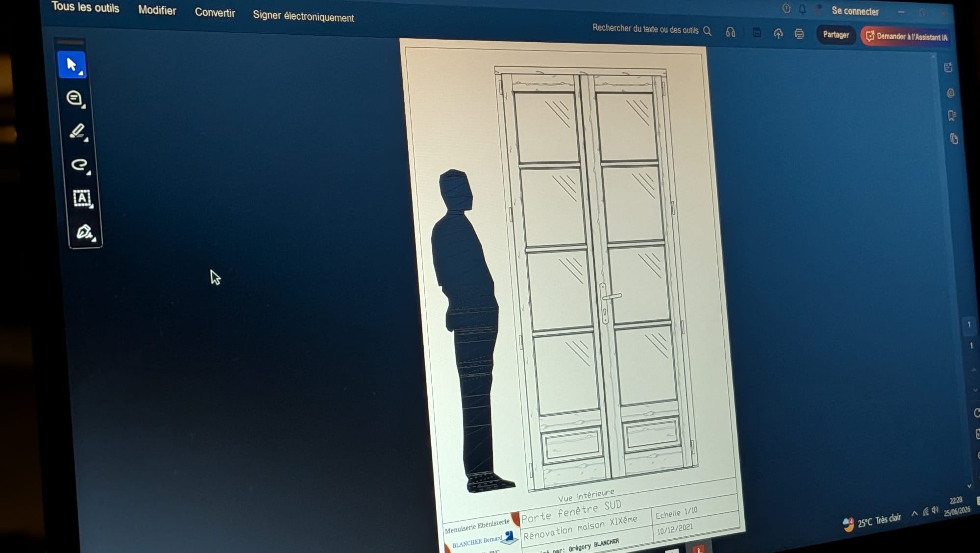Open the Convertir tab

[x=215, y=12]
